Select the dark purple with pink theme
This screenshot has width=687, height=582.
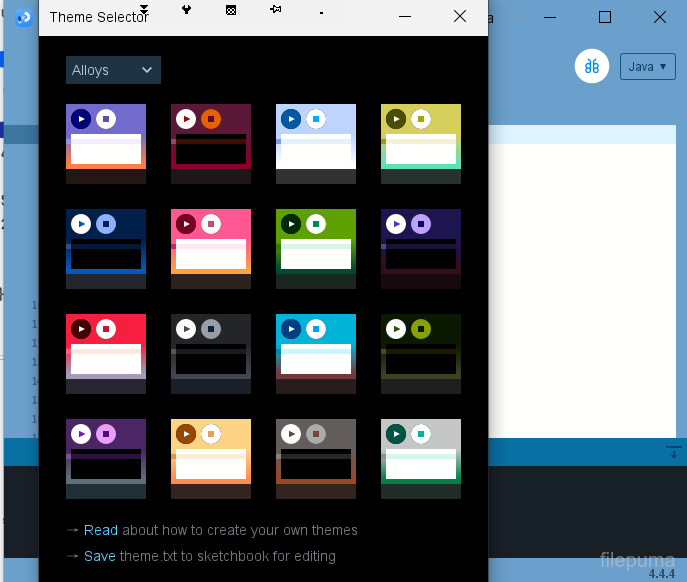pos(106,459)
